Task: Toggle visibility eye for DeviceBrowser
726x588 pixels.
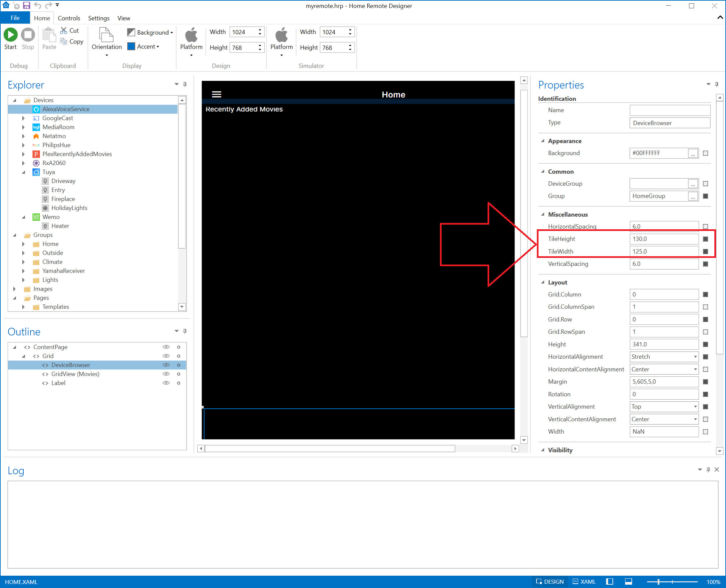Action: coord(166,365)
